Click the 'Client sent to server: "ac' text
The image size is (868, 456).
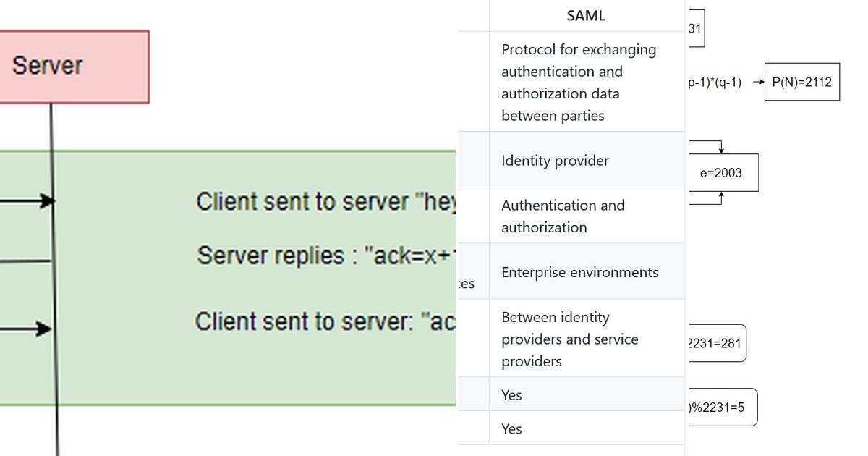tap(325, 321)
